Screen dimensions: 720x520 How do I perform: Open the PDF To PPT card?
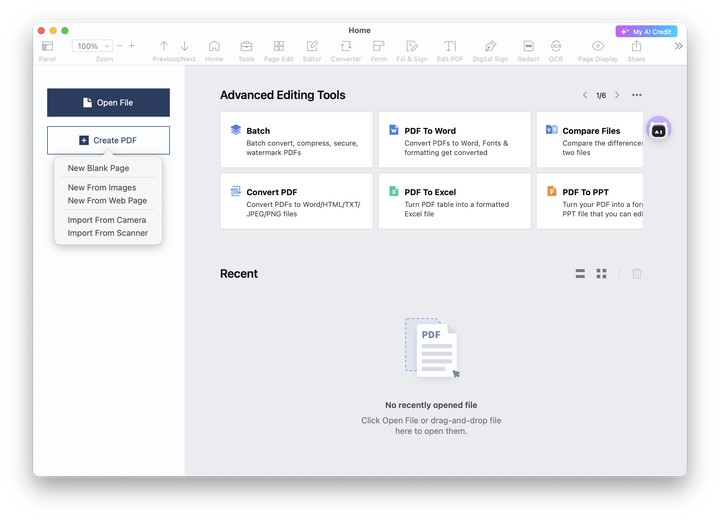click(x=590, y=201)
